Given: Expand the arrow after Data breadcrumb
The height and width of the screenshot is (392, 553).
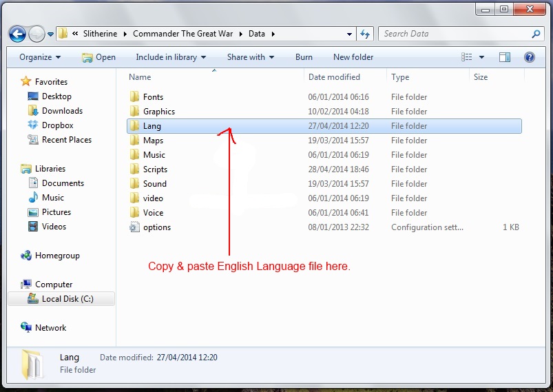Looking at the screenshot, I should tap(273, 34).
